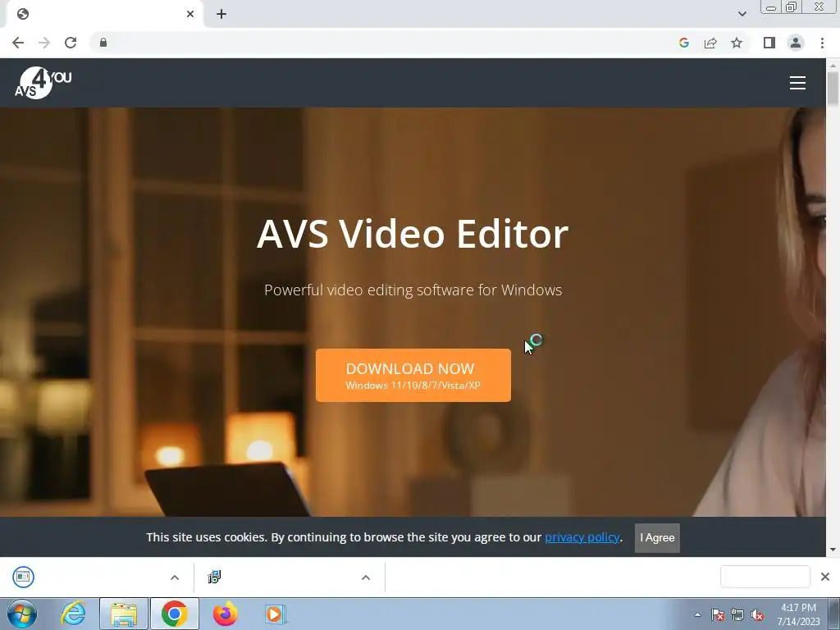Share this page icon

[710, 43]
